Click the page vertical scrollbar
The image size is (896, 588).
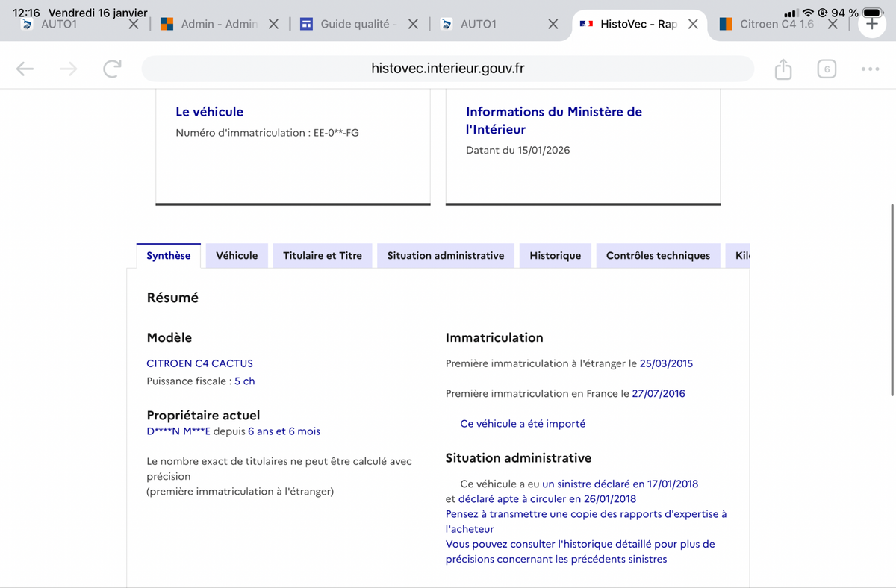pyautogui.click(x=892, y=298)
